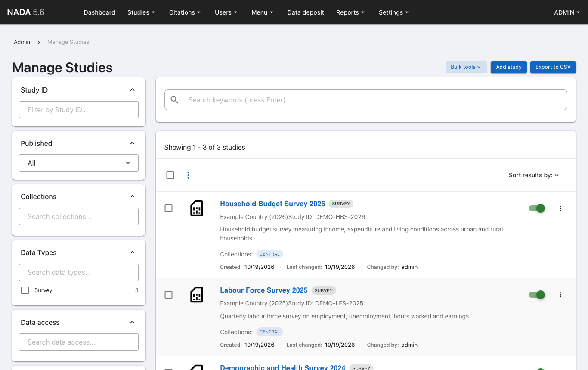Click the breadcrumb arrow separator

[39, 42]
